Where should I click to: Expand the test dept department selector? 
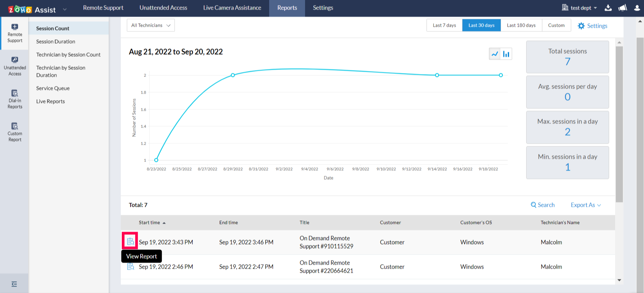click(580, 8)
